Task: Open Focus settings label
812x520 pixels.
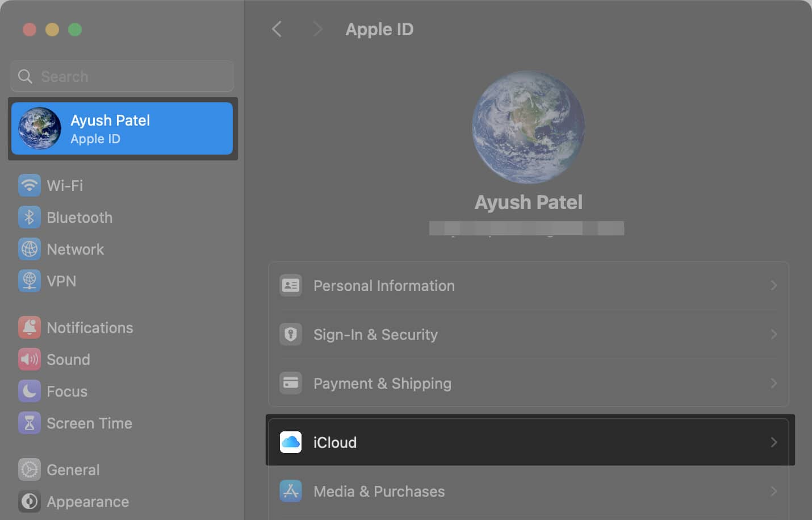Action: [67, 391]
